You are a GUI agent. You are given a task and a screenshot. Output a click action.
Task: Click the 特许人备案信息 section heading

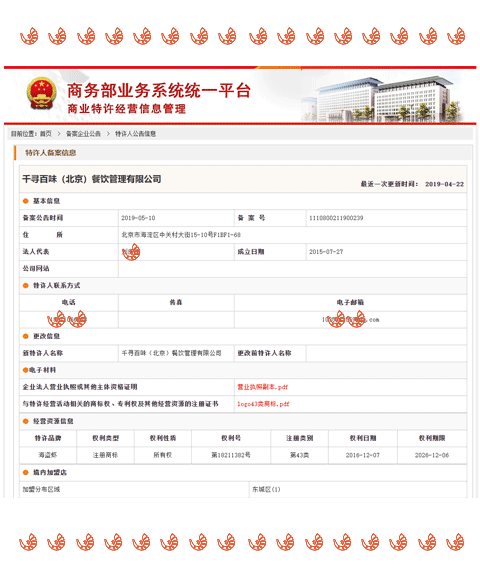51,153
